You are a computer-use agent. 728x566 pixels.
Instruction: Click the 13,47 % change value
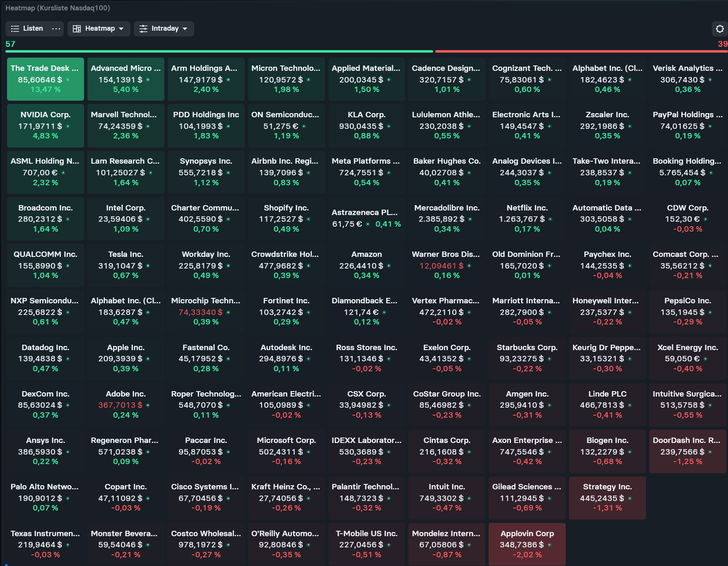click(46, 89)
